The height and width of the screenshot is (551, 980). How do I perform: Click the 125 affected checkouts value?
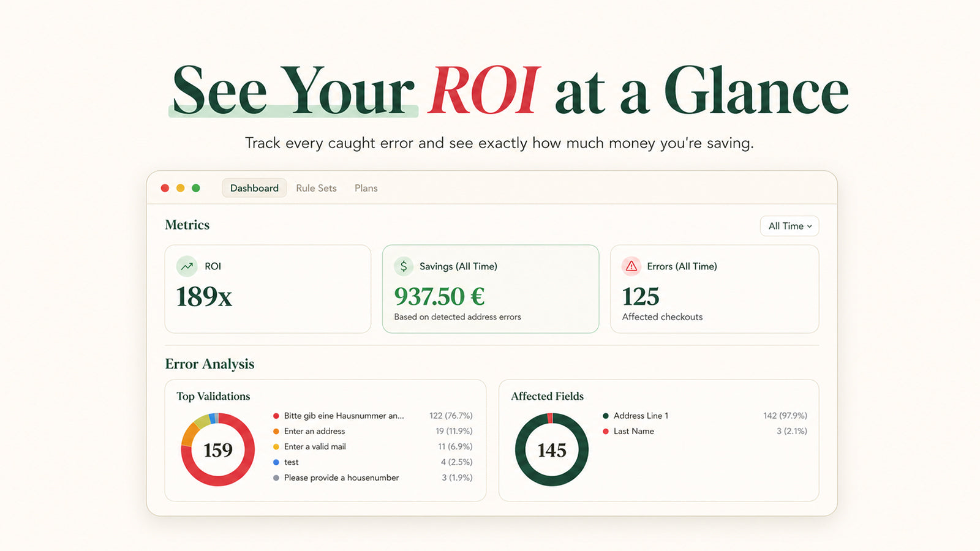641,296
